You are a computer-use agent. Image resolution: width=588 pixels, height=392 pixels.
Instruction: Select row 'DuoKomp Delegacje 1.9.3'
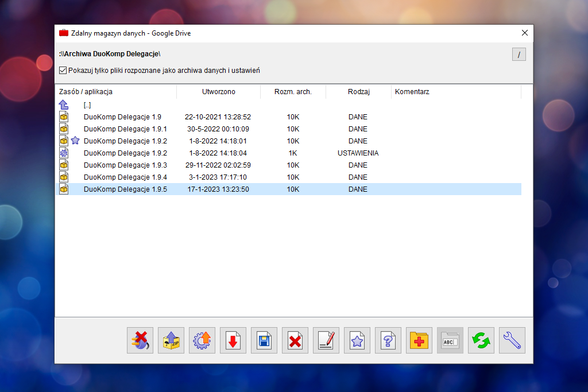(288, 165)
